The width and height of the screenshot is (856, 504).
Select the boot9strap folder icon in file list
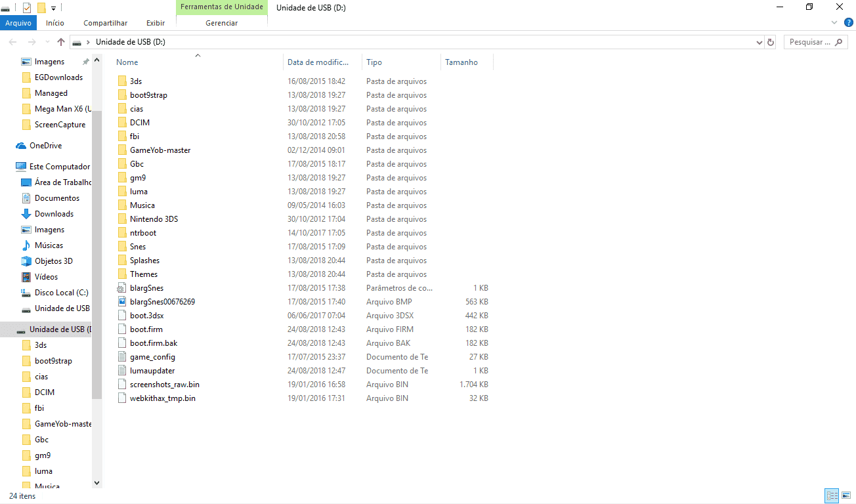(x=122, y=95)
